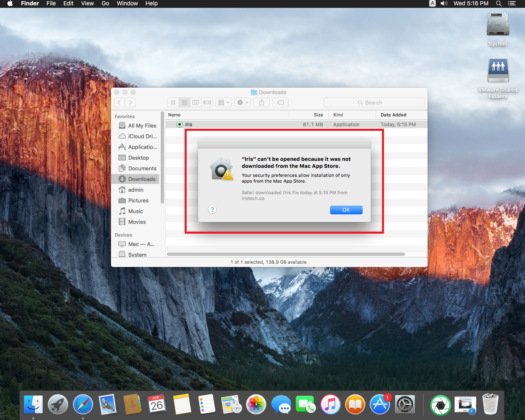Open help via the dialog question mark button
525x420 pixels.
212,210
